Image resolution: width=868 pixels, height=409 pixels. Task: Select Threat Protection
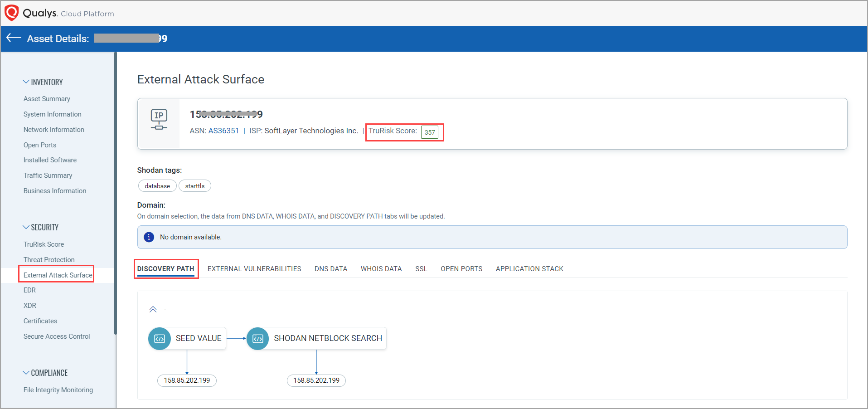click(49, 260)
